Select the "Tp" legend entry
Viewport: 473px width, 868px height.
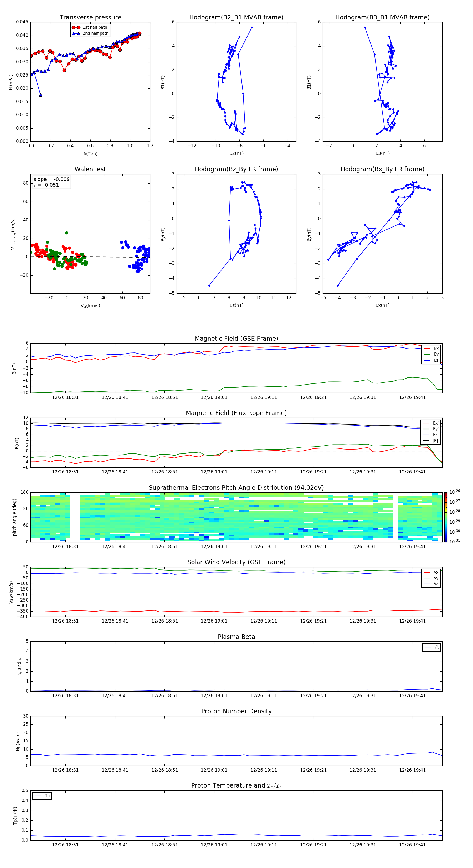pos(42,796)
